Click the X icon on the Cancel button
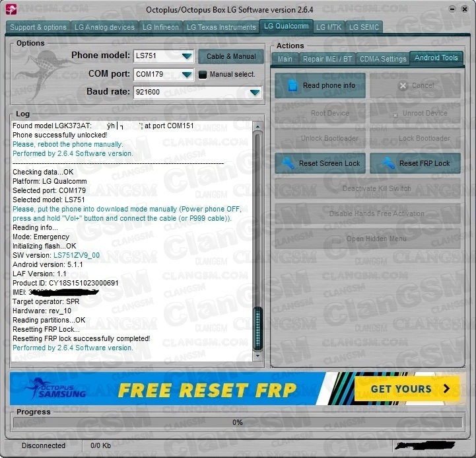Screen dimensions: 476x458 pos(403,86)
